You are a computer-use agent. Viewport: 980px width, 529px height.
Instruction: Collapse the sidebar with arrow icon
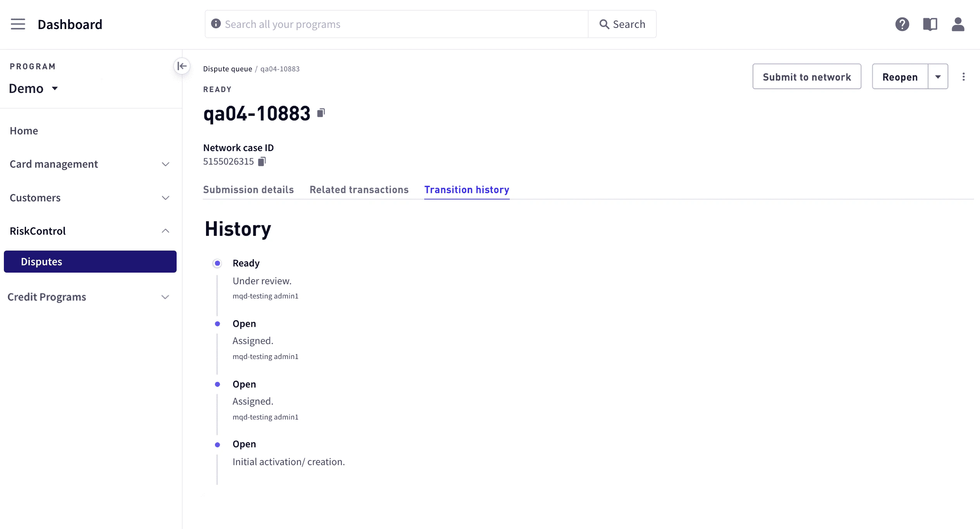182,66
